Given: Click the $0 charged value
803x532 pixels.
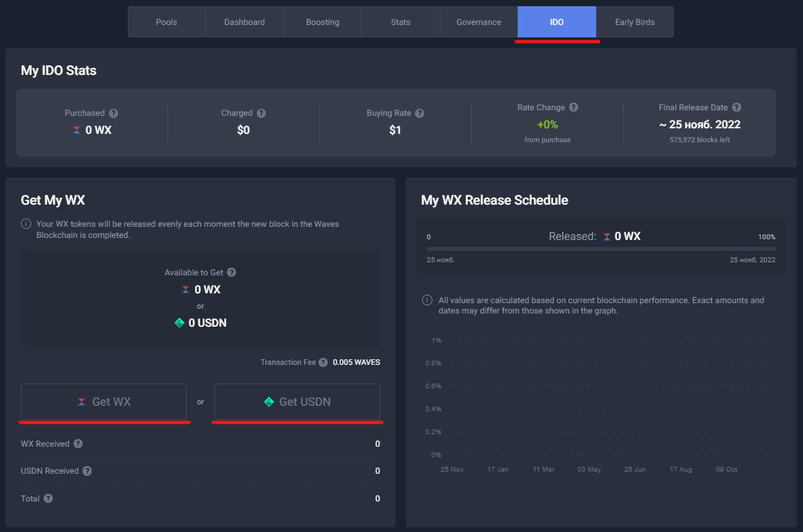Looking at the screenshot, I should (243, 130).
